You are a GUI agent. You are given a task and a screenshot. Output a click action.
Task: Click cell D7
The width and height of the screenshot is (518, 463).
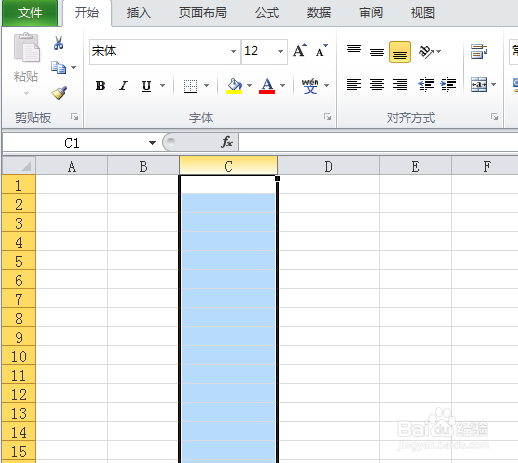328,298
